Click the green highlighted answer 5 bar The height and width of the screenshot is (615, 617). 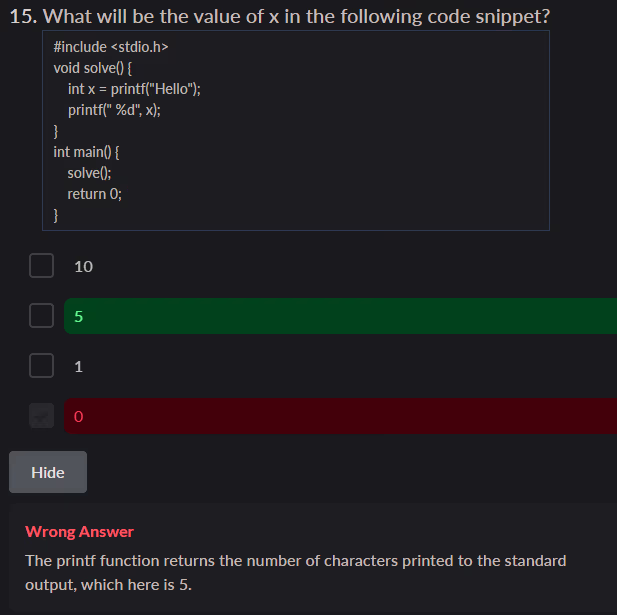point(340,316)
